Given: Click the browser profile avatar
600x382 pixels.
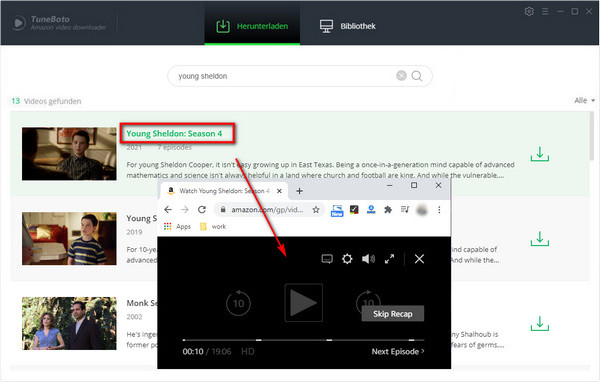Looking at the screenshot, I should click(422, 210).
